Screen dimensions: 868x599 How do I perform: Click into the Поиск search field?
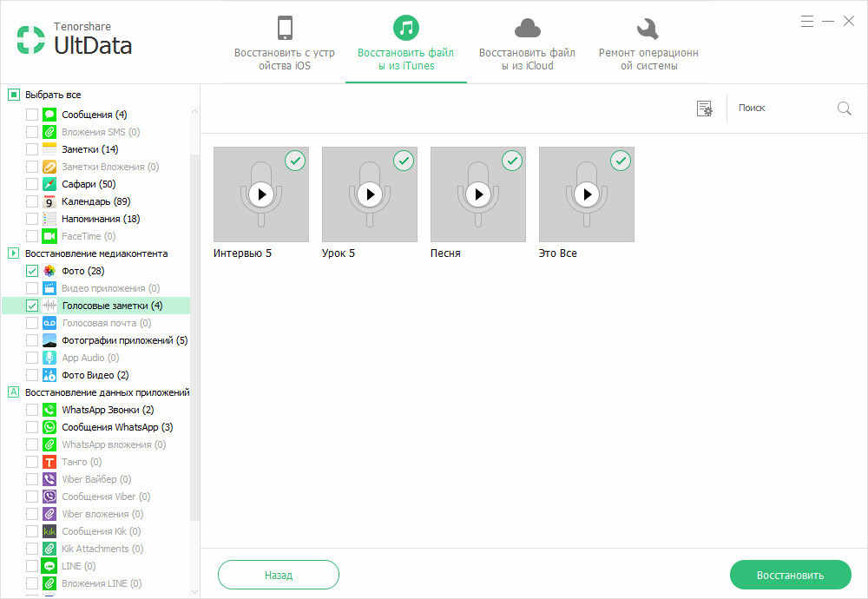tap(783, 109)
